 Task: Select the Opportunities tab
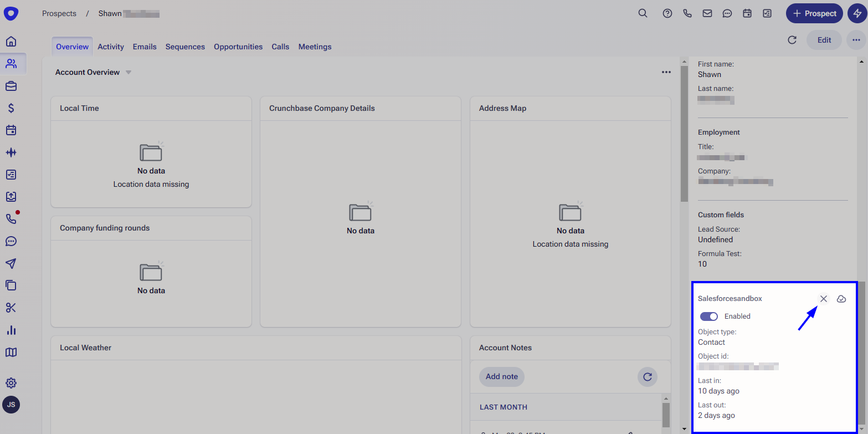(x=238, y=47)
